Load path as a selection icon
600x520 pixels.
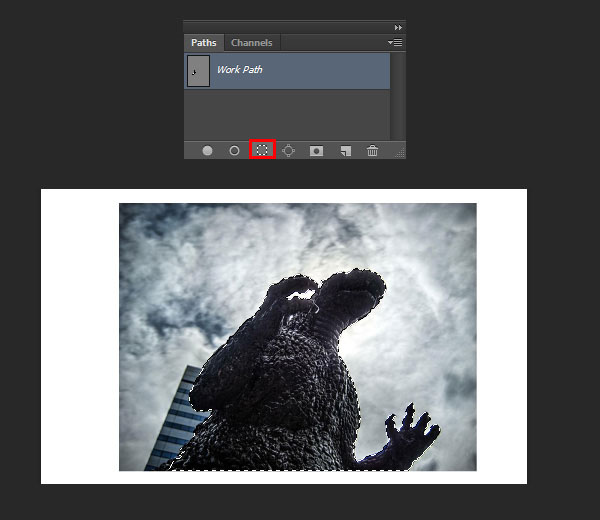point(262,150)
